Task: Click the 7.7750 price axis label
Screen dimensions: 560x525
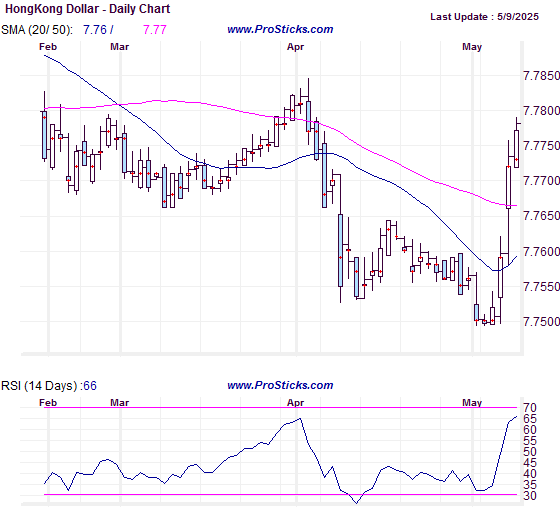Action: 541,146
